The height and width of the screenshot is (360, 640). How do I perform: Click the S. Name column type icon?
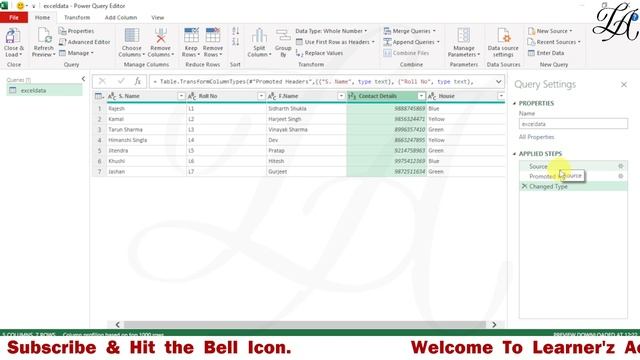click(112, 96)
